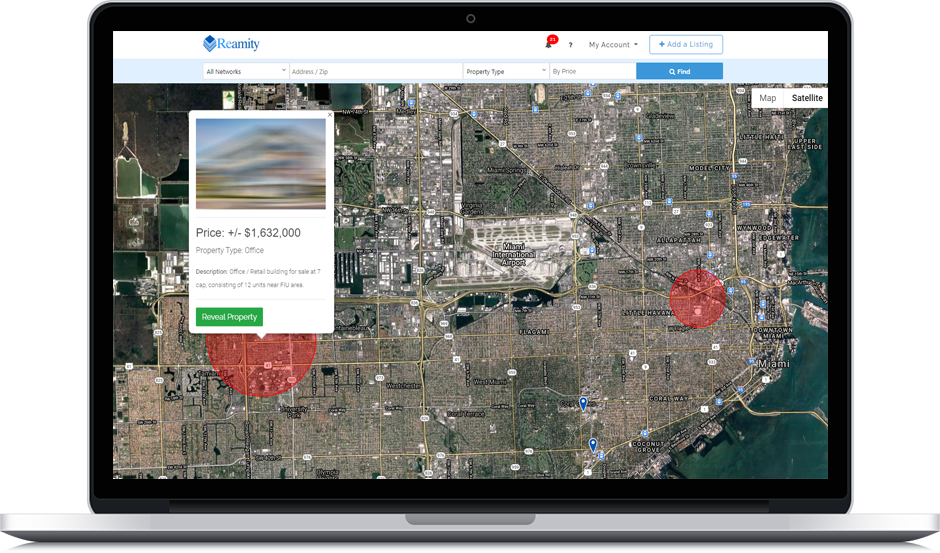Click the Add a Listing button

pos(685,45)
